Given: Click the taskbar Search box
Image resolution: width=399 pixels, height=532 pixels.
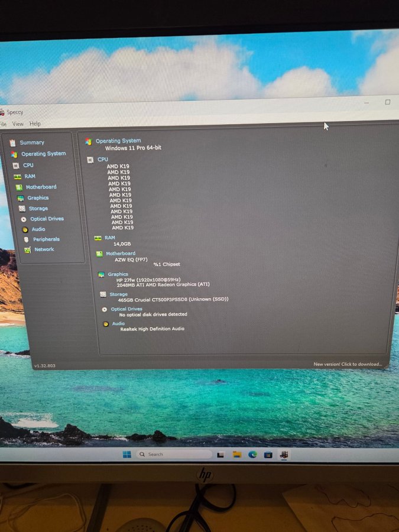Looking at the screenshot, I should [x=173, y=454].
